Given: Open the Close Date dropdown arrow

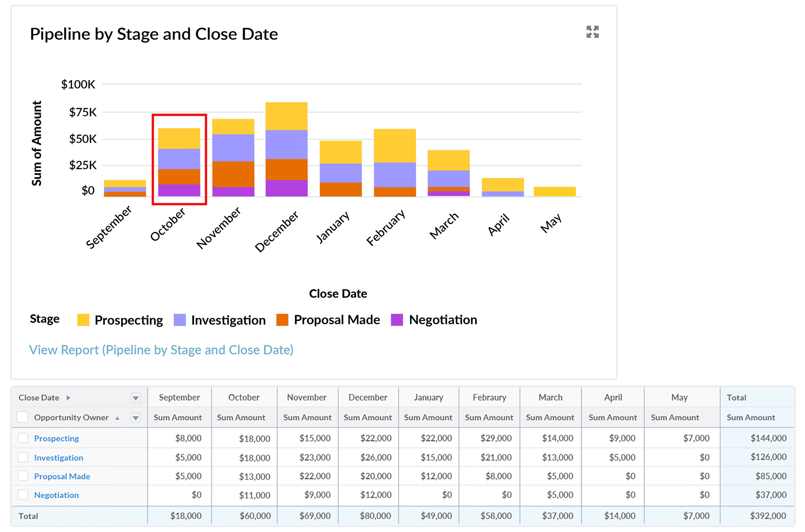Looking at the screenshot, I should tap(135, 398).
